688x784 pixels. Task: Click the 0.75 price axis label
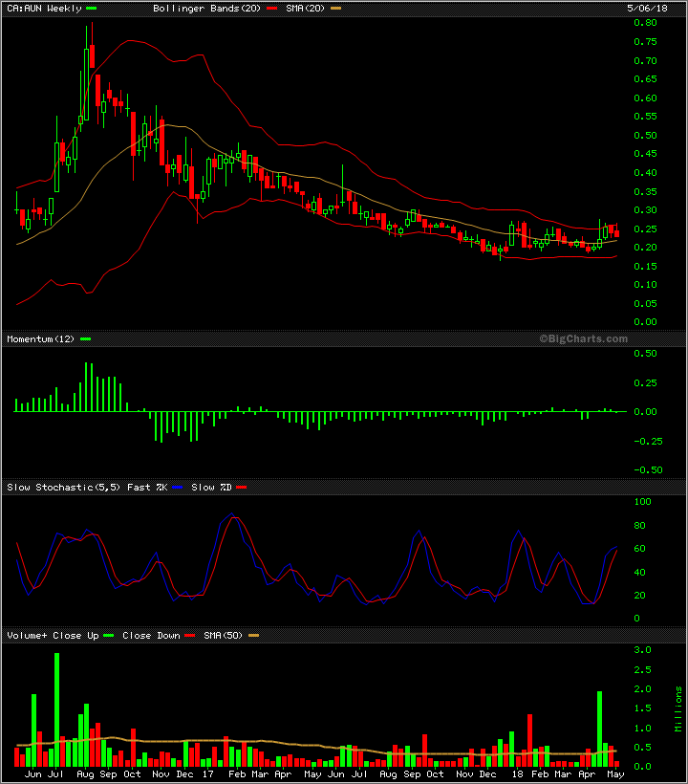point(645,42)
